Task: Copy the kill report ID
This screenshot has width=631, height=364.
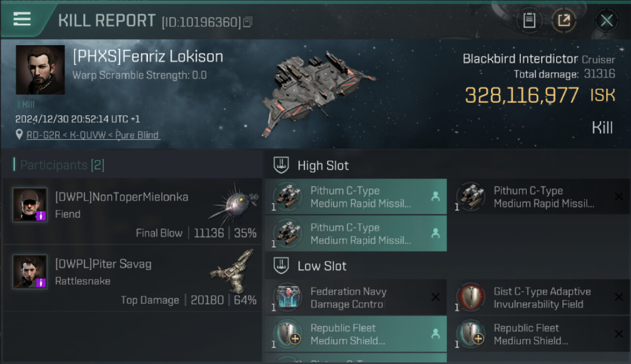Action: point(248,22)
